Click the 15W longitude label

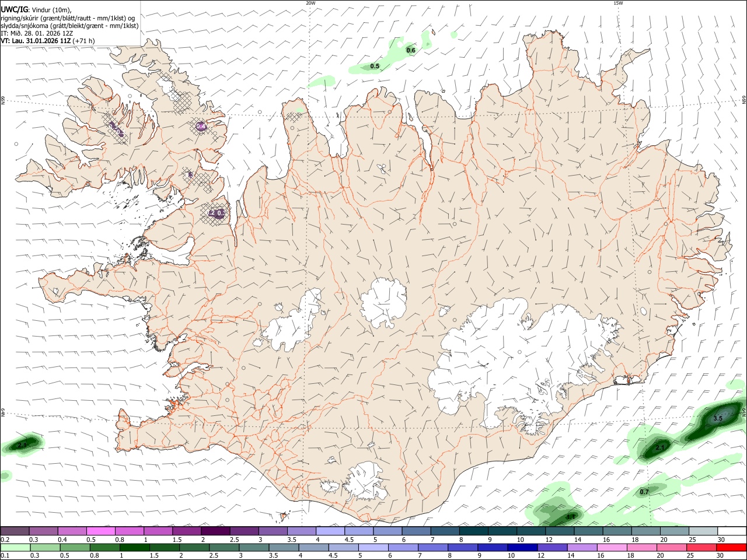click(618, 3)
